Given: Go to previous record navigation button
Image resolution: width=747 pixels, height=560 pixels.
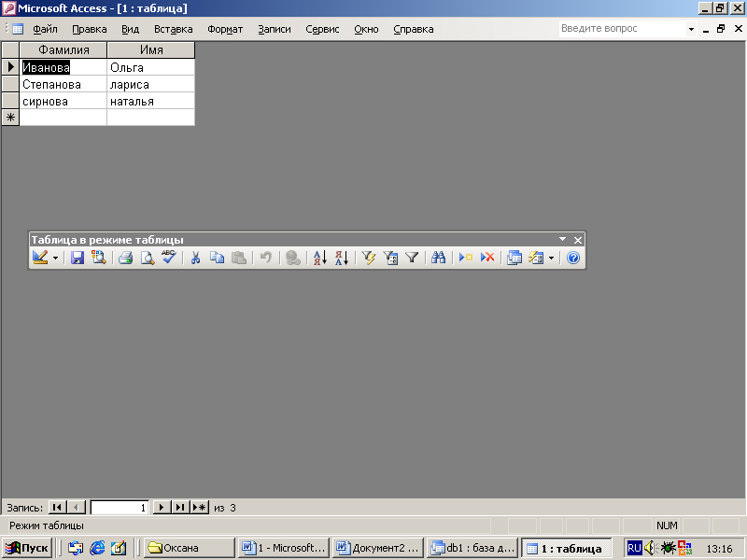Looking at the screenshot, I should click(x=77, y=508).
